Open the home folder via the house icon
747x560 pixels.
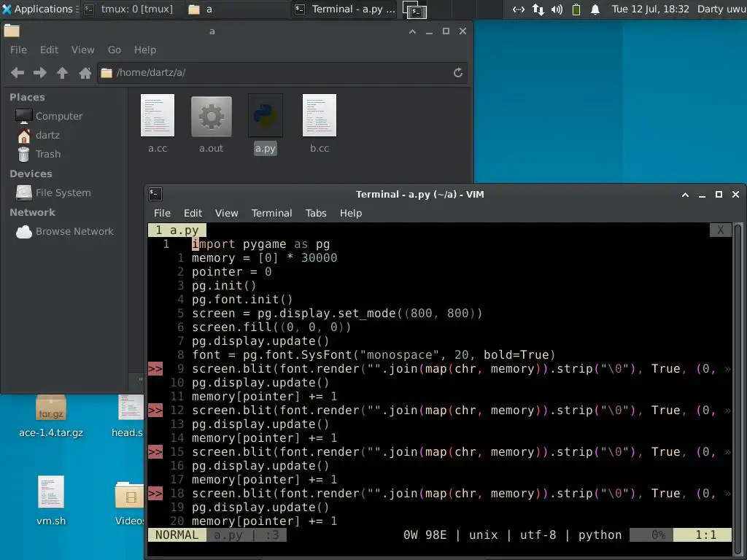click(x=85, y=72)
